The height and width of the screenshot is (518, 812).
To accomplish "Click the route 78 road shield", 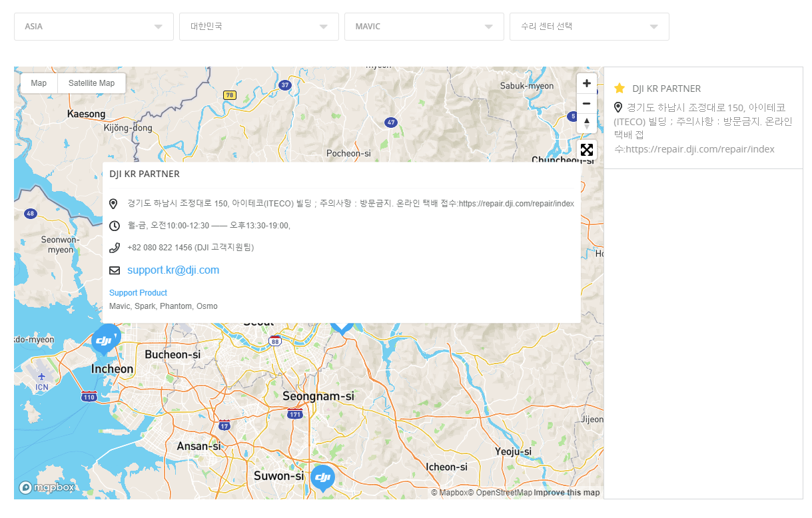I will click(230, 95).
